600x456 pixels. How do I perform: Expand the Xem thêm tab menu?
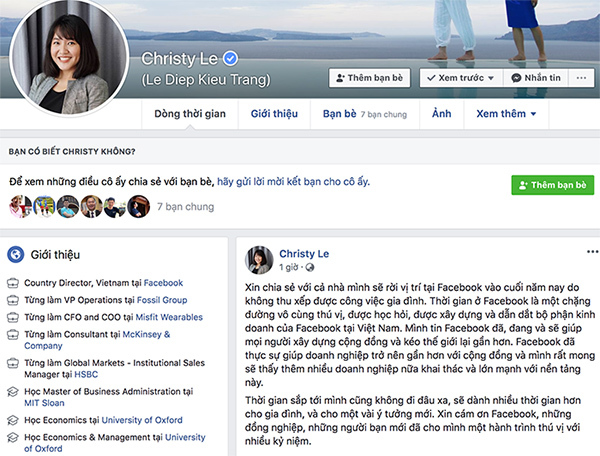pyautogui.click(x=506, y=114)
